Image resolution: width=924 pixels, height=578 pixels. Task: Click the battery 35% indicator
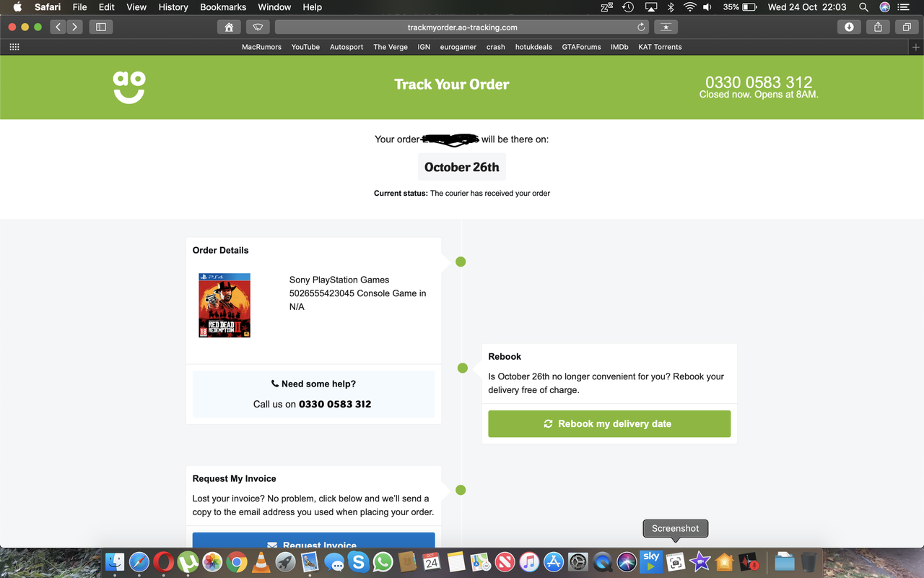pos(740,7)
